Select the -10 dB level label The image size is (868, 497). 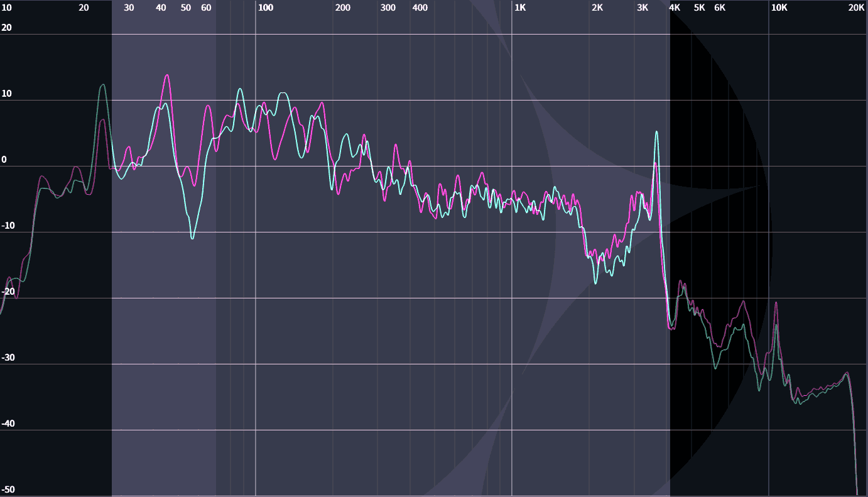(8, 226)
